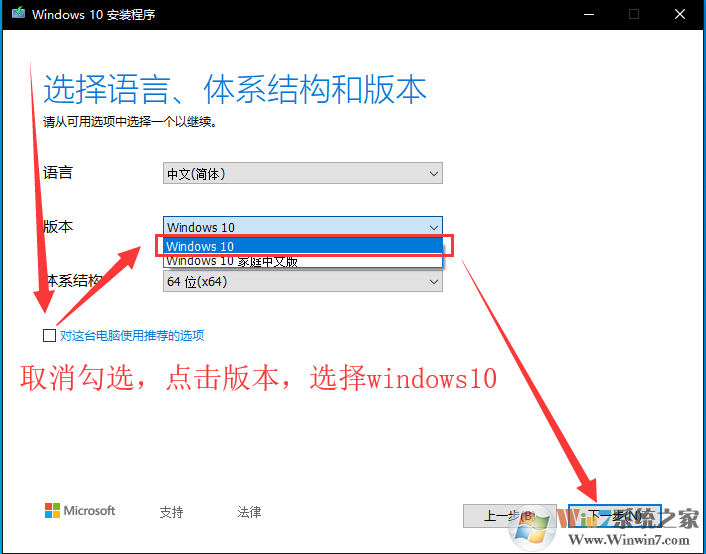Click the 中文(简体) text in the language field
This screenshot has width=706, height=554.
pyautogui.click(x=196, y=174)
